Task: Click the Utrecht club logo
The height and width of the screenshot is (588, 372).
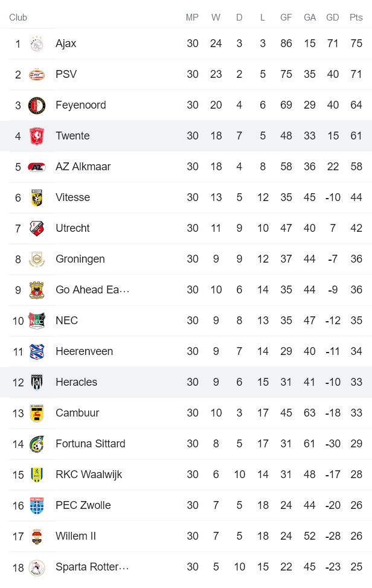Action: [x=37, y=228]
